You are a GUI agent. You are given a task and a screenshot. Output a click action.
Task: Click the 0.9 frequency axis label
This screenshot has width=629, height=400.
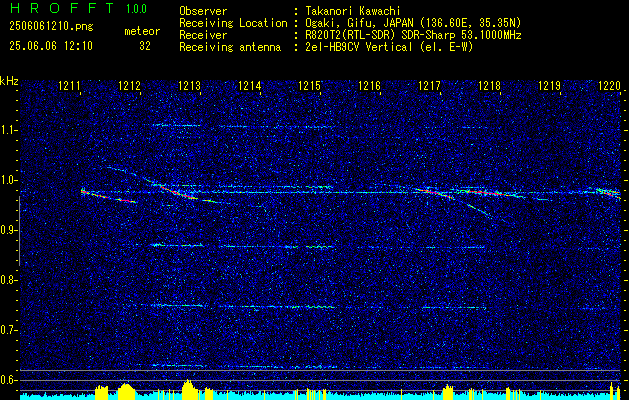(7, 230)
